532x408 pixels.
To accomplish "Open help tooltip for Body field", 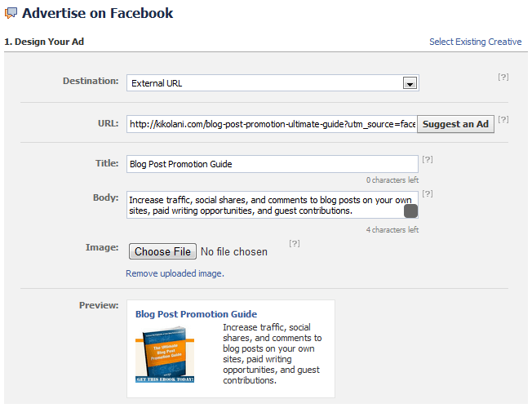I will tap(428, 193).
